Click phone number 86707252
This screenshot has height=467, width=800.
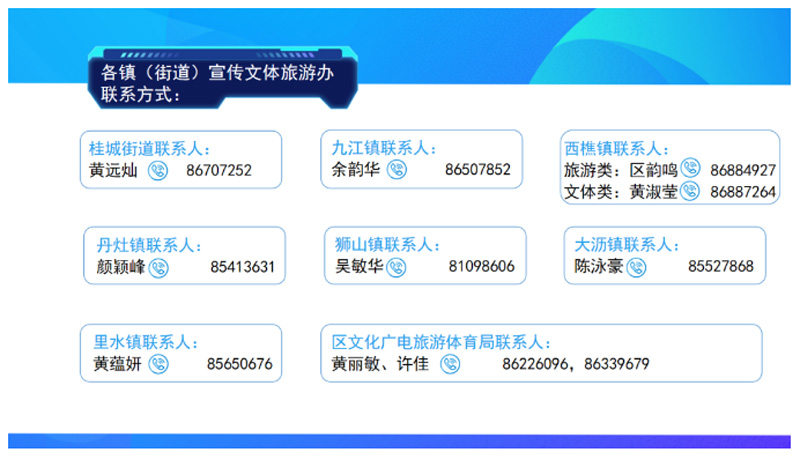(219, 170)
